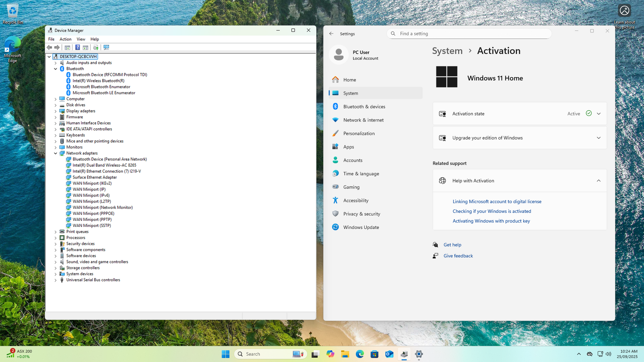
Task: Click the Give feedback link
Action: click(x=458, y=256)
